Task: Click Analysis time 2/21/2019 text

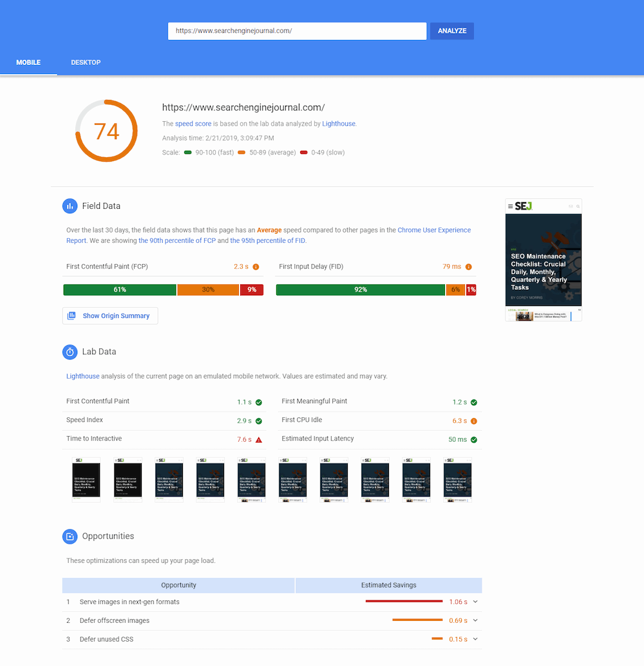Action: point(218,138)
